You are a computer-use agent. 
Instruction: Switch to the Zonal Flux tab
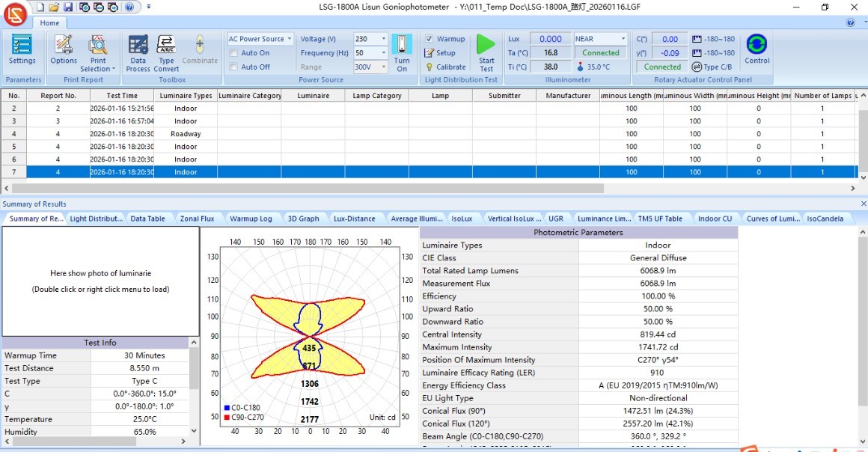coord(197,219)
